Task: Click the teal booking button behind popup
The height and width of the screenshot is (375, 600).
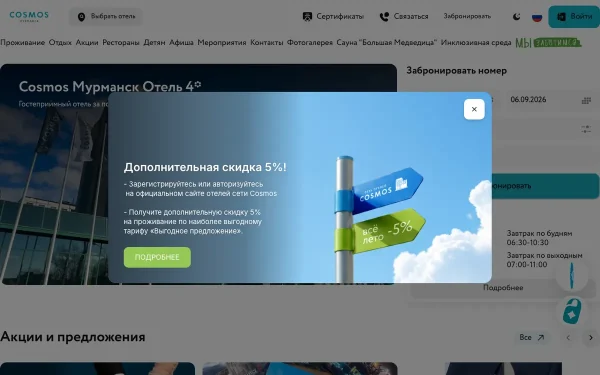Action: point(545,186)
